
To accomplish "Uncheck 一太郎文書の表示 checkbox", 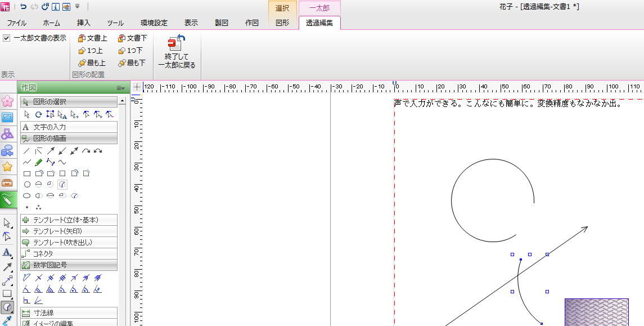I will [x=6, y=38].
